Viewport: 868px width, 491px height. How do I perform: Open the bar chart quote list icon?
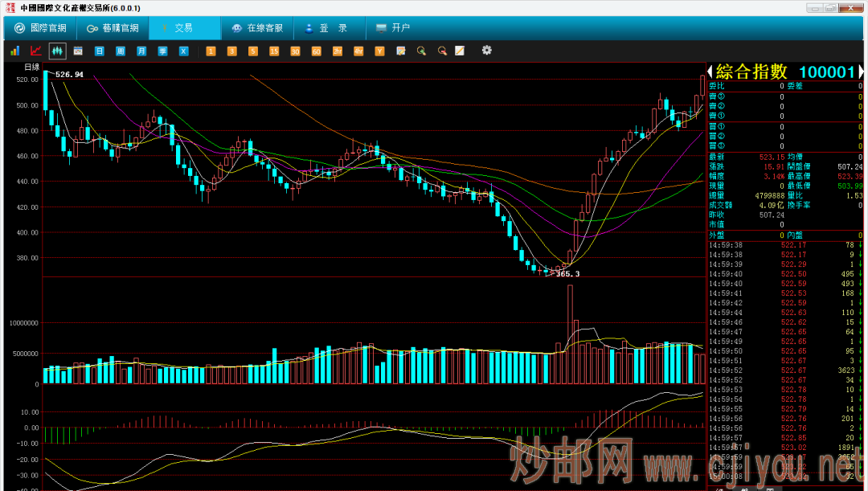tap(14, 51)
